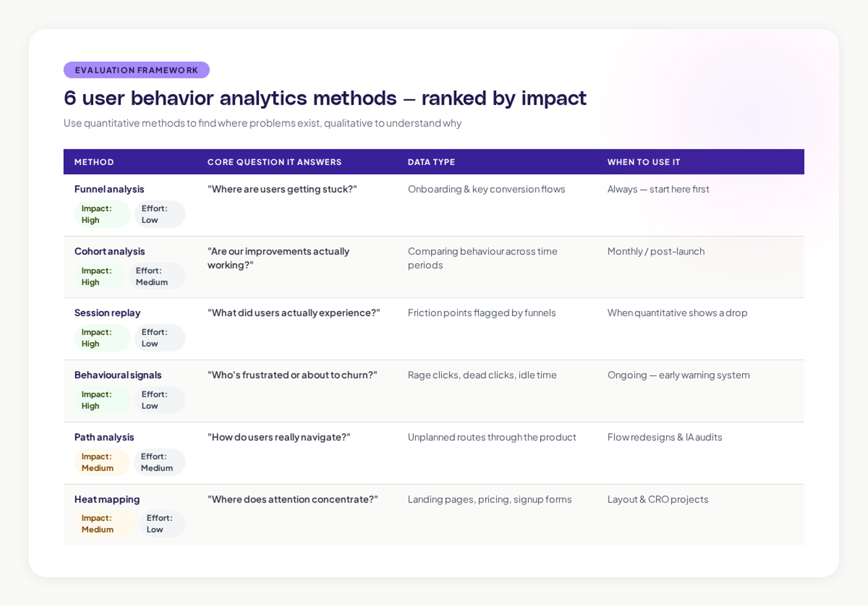This screenshot has height=606, width=868.
Task: Click 'Comparing behaviour across time periods' cell
Action: tap(482, 258)
